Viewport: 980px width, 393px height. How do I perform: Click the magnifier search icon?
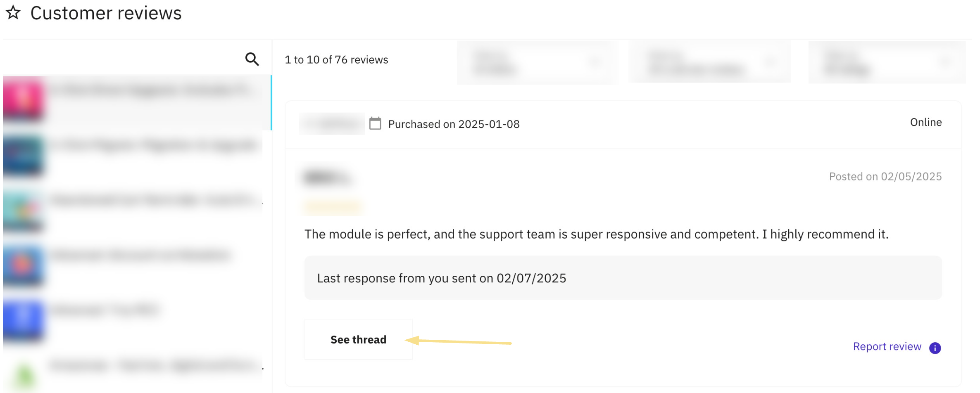(252, 59)
